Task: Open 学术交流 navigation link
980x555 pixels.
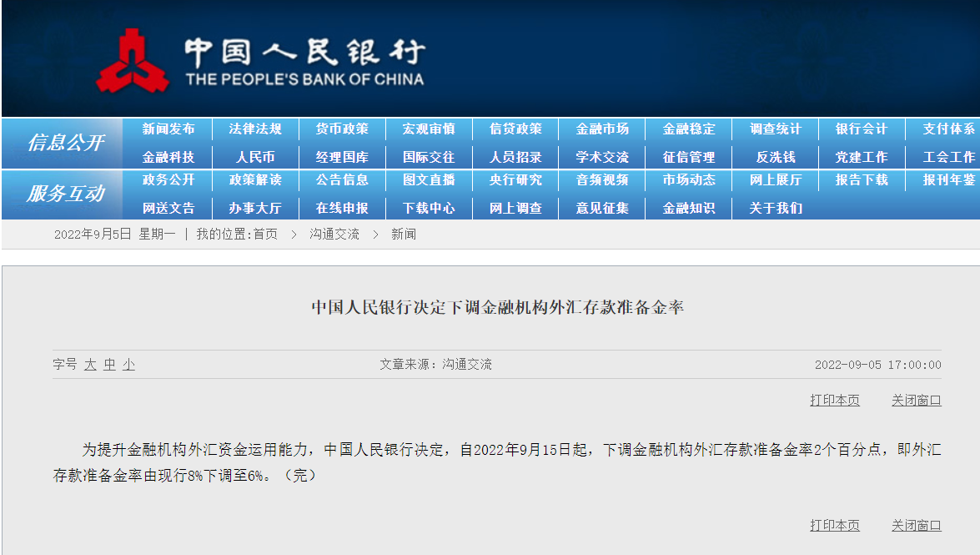Action: click(x=602, y=157)
